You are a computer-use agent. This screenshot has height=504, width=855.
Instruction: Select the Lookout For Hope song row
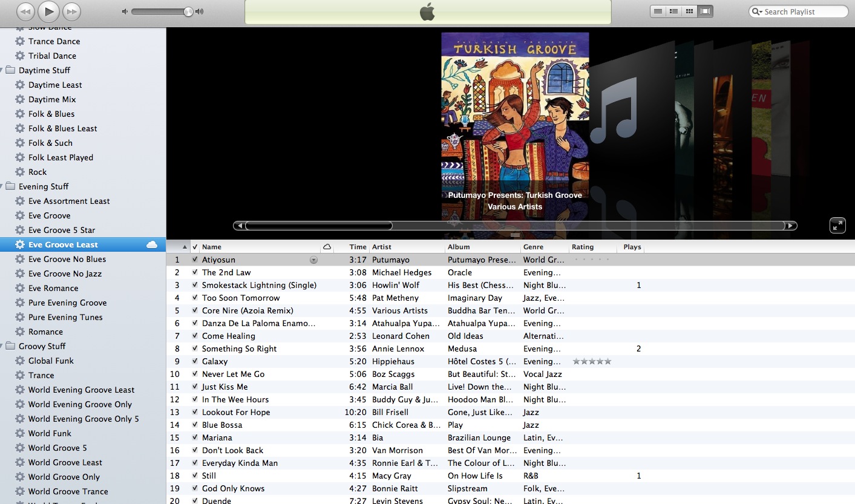511,412
